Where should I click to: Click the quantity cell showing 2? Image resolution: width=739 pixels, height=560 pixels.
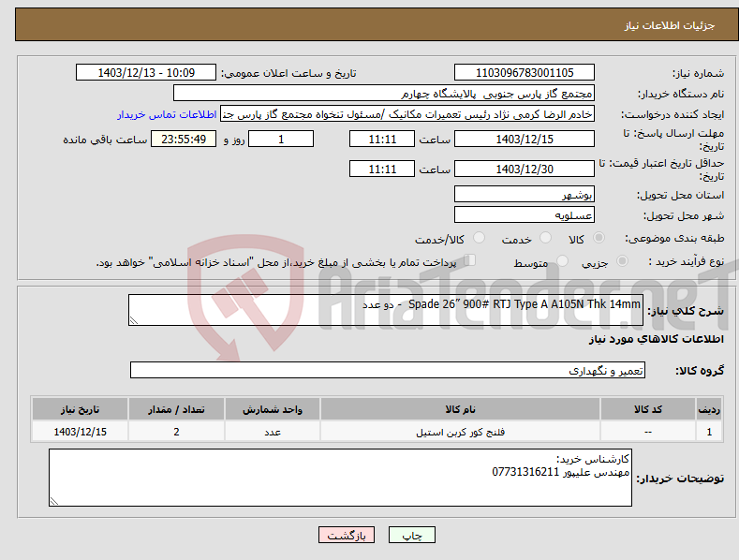(x=176, y=432)
